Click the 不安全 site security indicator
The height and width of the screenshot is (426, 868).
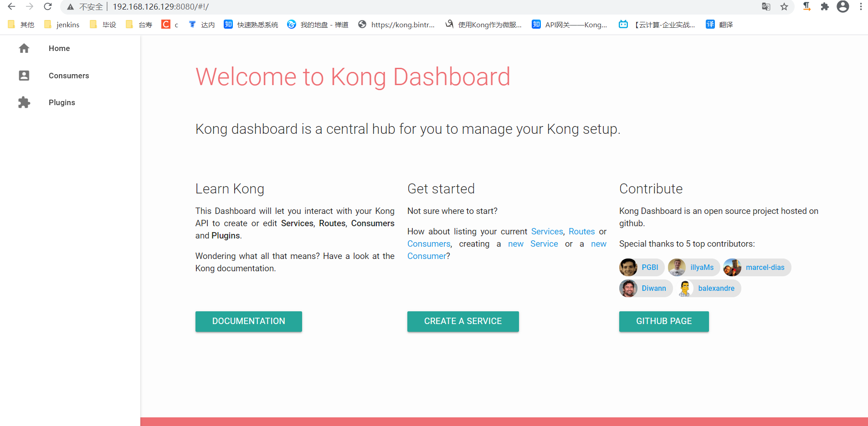[86, 7]
